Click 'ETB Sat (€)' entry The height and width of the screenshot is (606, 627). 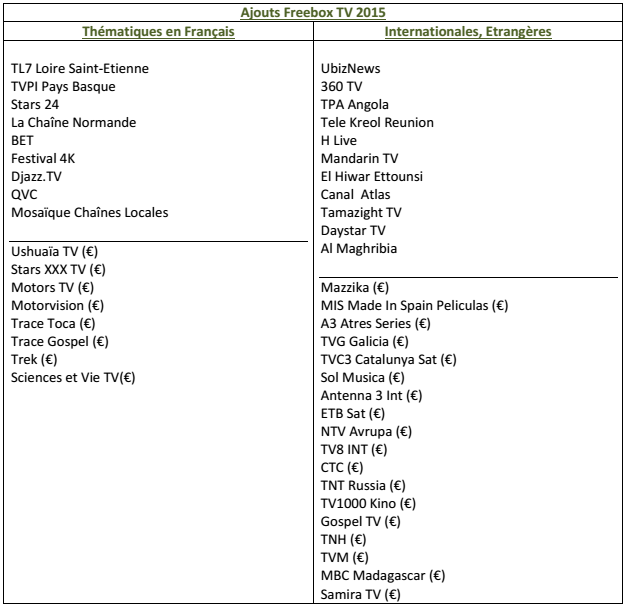click(x=353, y=414)
